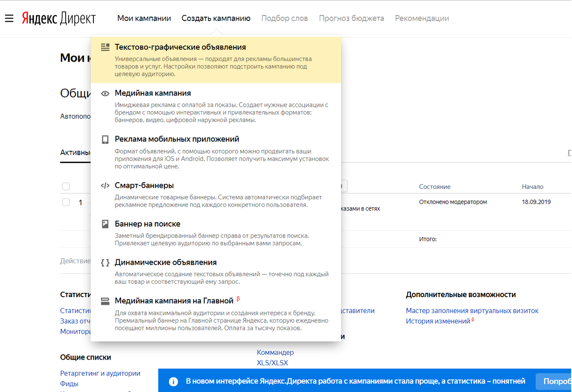Click the date 18.09.2019
The height and width of the screenshot is (392, 572).
(536, 202)
